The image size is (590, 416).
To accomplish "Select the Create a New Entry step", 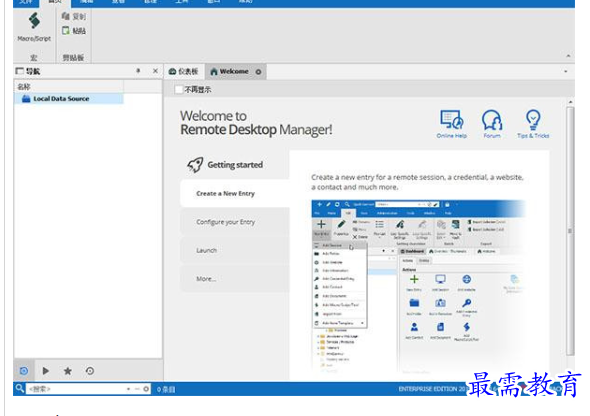I will tap(235, 193).
